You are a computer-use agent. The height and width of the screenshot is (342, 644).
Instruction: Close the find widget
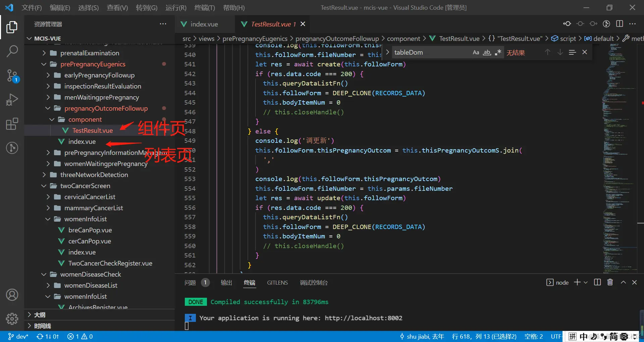[x=585, y=52]
